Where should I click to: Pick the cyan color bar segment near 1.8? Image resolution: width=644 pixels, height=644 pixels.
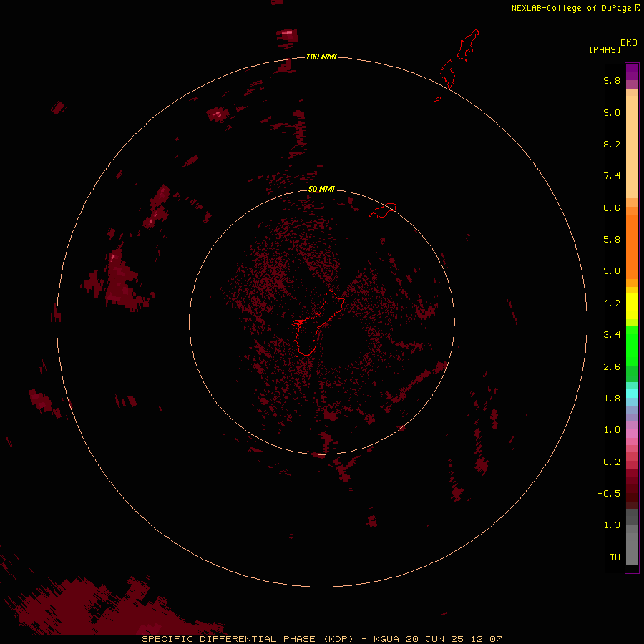click(632, 394)
